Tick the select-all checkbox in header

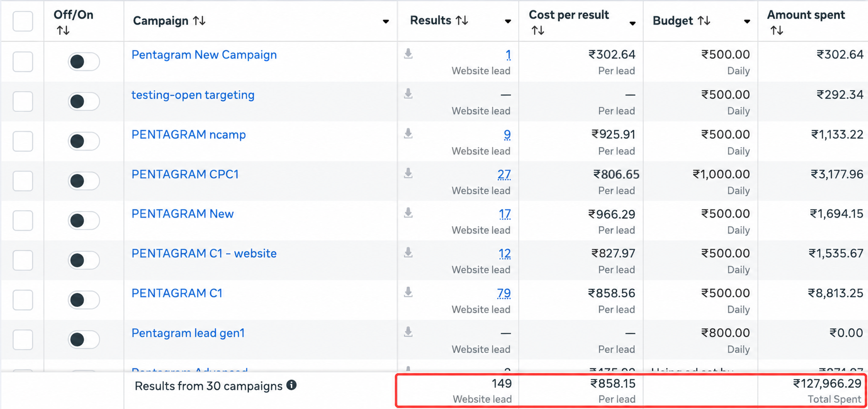[x=23, y=21]
